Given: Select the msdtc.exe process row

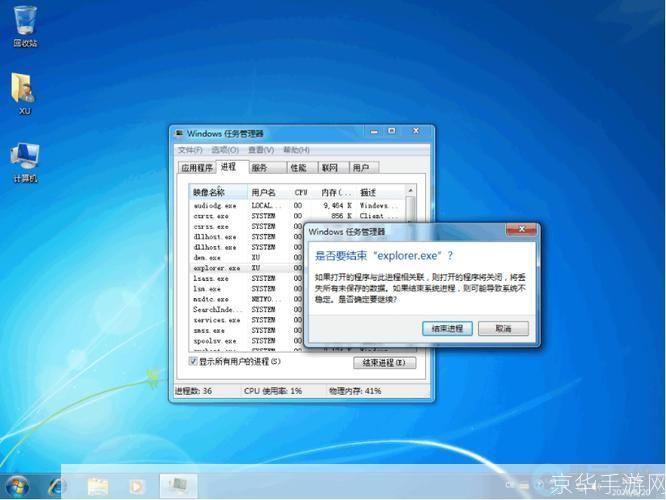Looking at the screenshot, I should [246, 299].
